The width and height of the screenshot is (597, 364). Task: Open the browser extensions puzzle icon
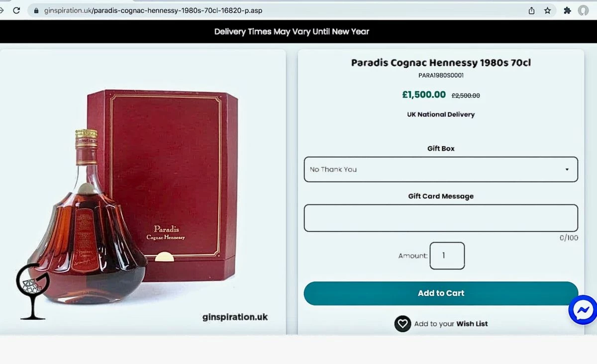567,10
